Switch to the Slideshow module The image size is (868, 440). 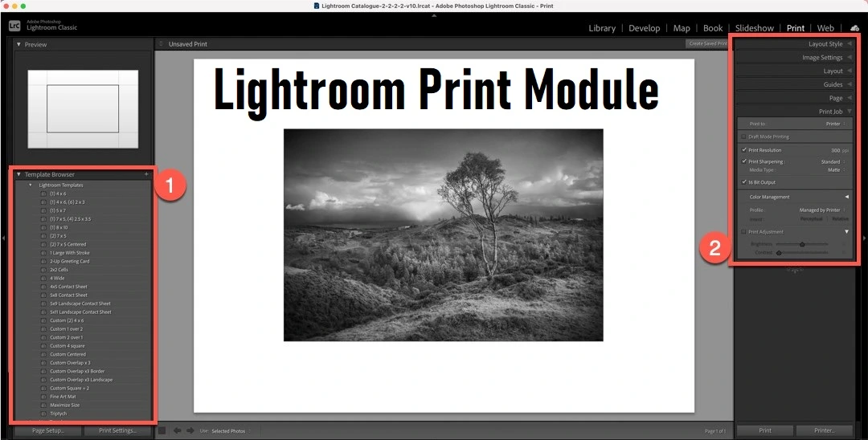pos(755,28)
